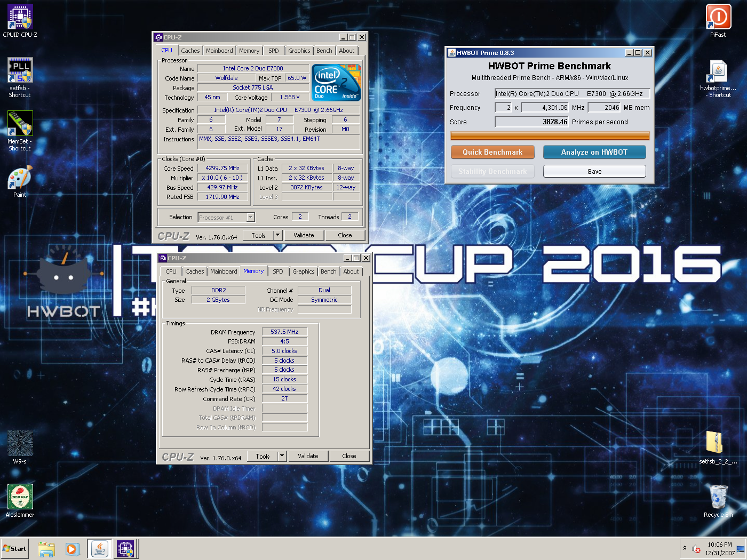Image resolution: width=747 pixels, height=560 pixels.
Task: Expand Tools dropdown arrow in lower CPU-Z window
Action: click(x=282, y=456)
